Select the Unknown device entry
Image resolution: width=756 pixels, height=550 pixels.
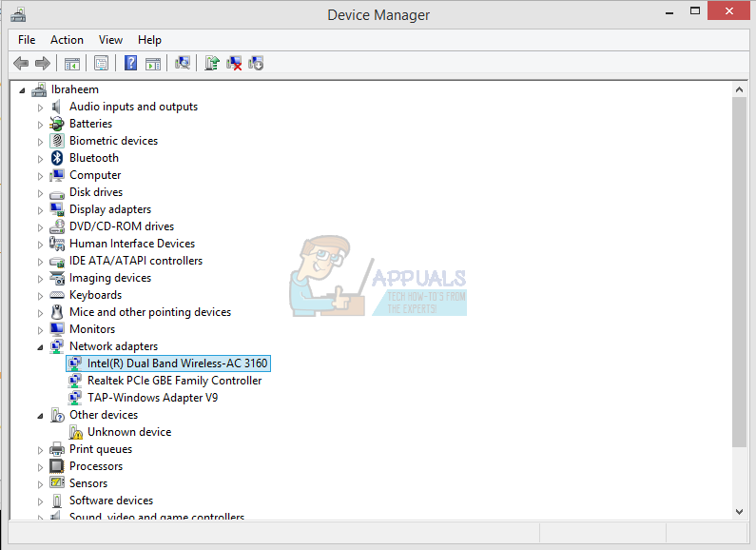[x=129, y=432]
